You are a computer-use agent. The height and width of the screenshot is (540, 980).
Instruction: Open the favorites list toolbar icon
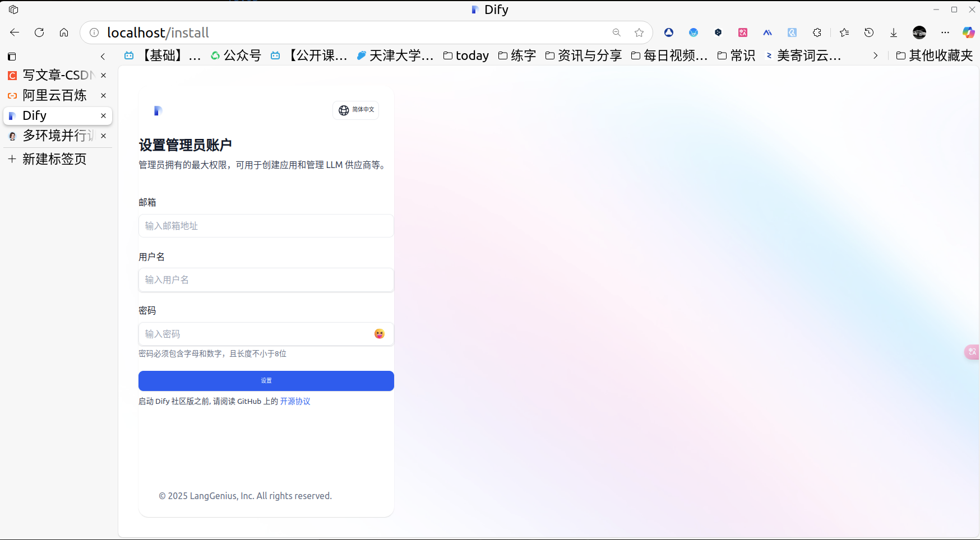(x=844, y=32)
